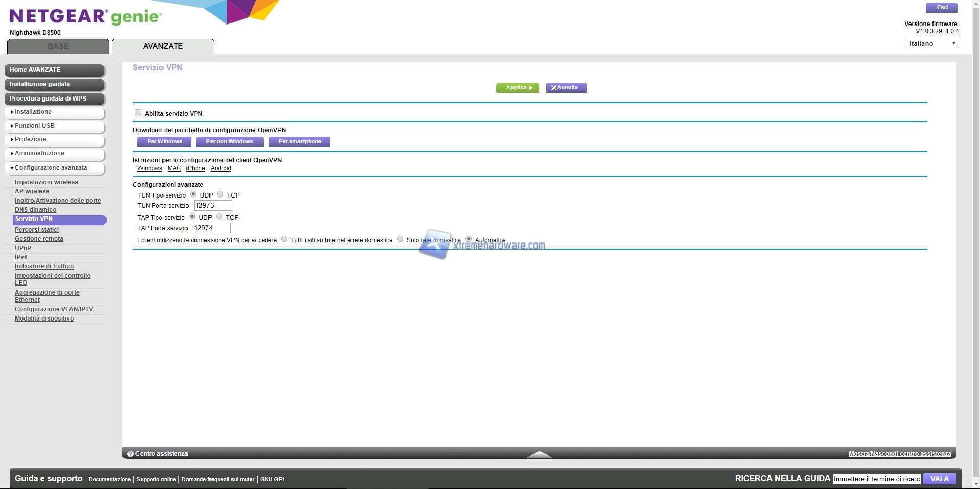Click the Esci logout button
Screen dimensions: 980x489
942,8
